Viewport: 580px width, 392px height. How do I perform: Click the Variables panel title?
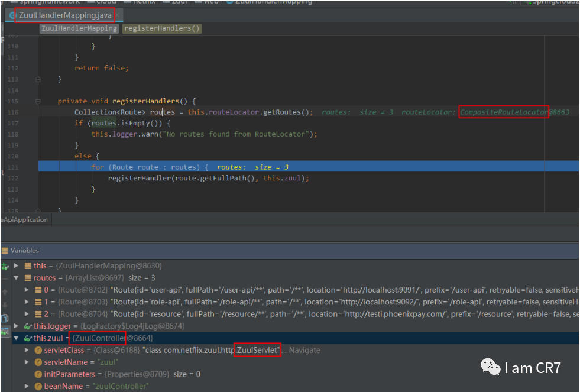point(25,251)
